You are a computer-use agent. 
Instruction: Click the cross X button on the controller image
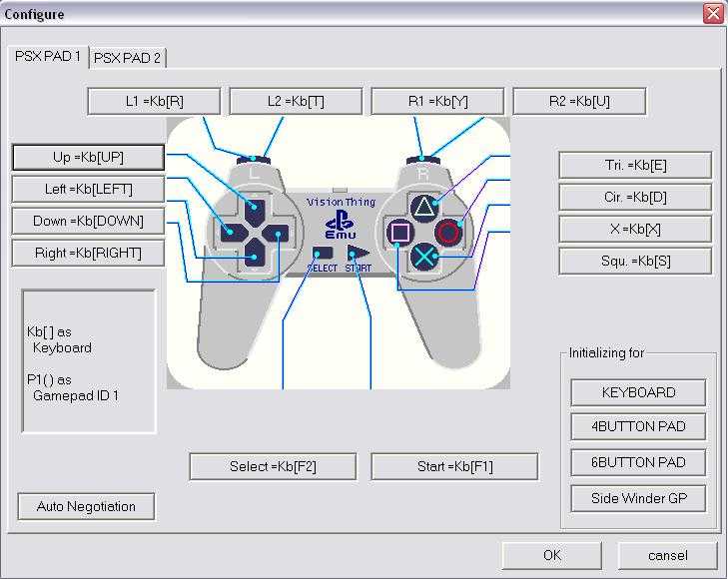(x=424, y=257)
